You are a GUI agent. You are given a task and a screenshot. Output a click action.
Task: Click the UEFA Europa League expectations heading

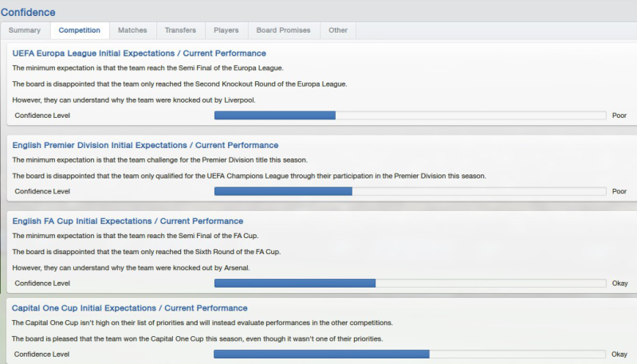coord(139,53)
